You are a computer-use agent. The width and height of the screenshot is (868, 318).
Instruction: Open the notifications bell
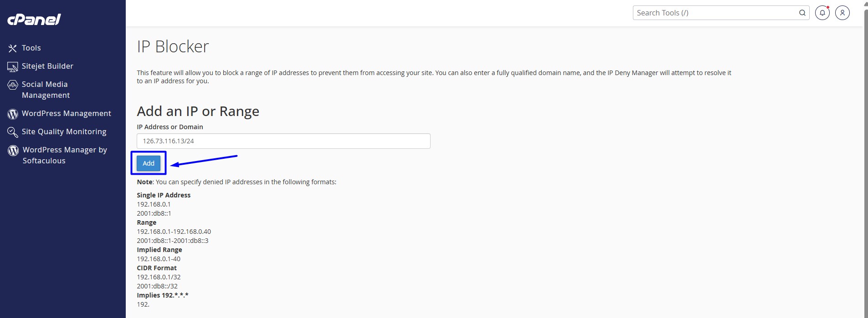click(822, 13)
